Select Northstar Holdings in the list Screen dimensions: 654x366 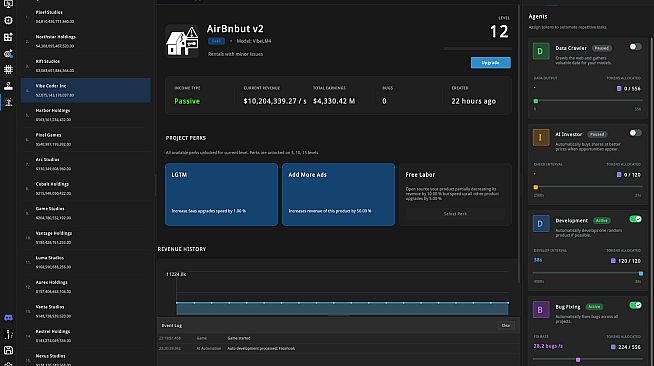pos(86,41)
